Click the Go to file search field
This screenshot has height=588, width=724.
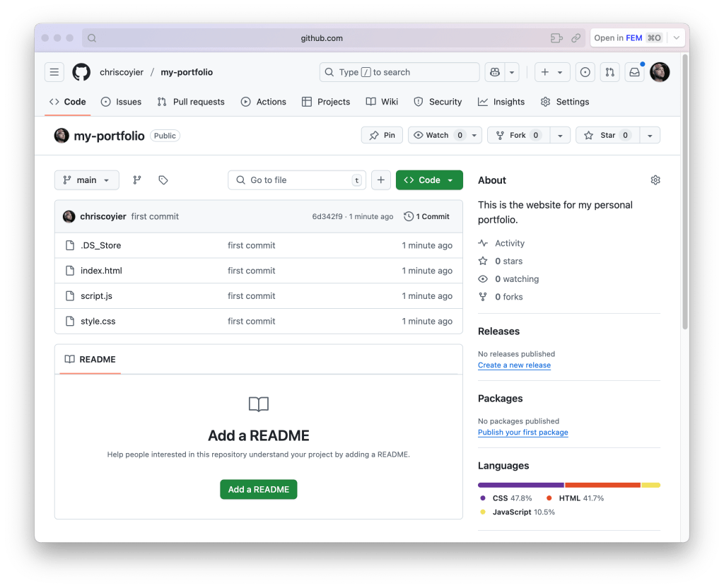tap(297, 180)
